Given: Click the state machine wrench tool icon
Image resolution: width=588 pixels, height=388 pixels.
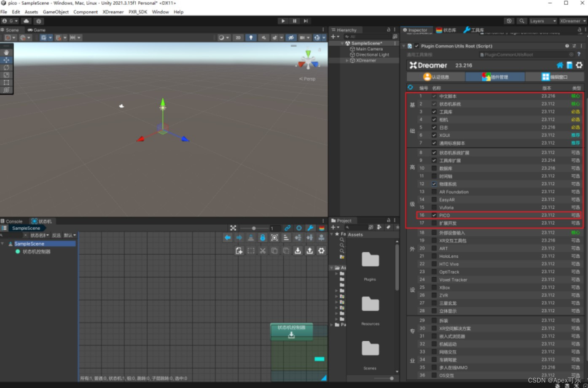Looking at the screenshot, I should tap(310, 228).
